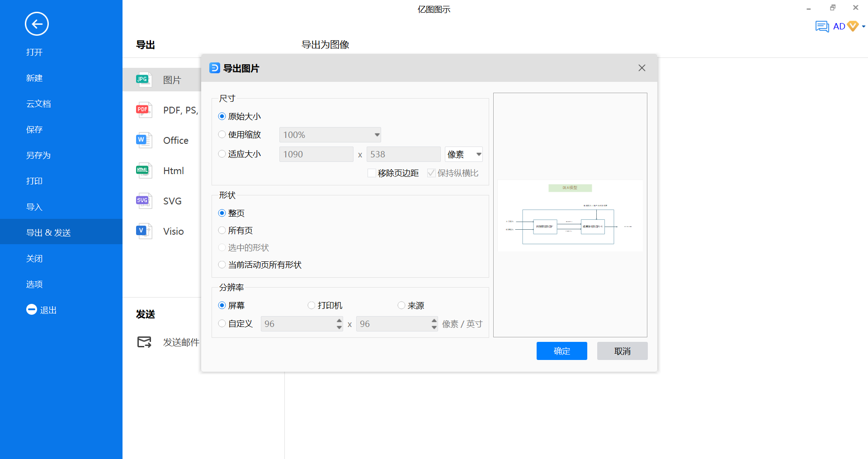Minimize the application window
This screenshot has width=868, height=459.
point(809,8)
